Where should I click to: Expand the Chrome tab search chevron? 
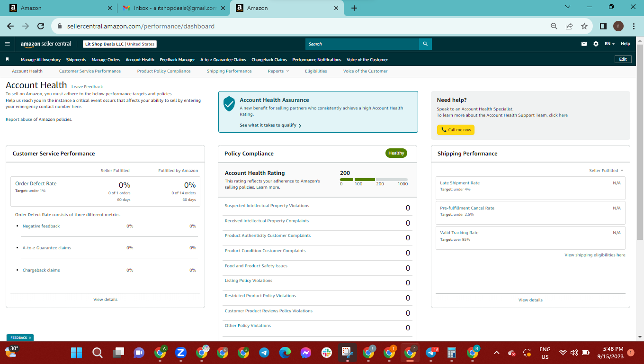[x=568, y=7]
